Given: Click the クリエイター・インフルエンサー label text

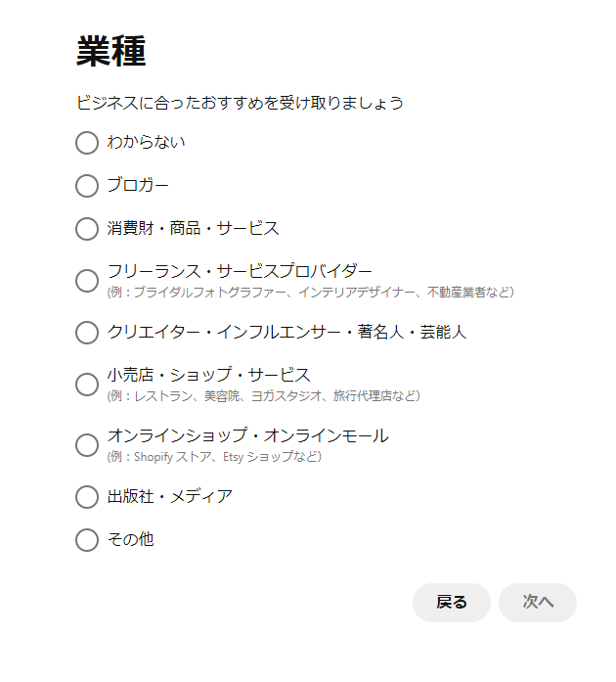Looking at the screenshot, I should pyautogui.click(x=286, y=333).
